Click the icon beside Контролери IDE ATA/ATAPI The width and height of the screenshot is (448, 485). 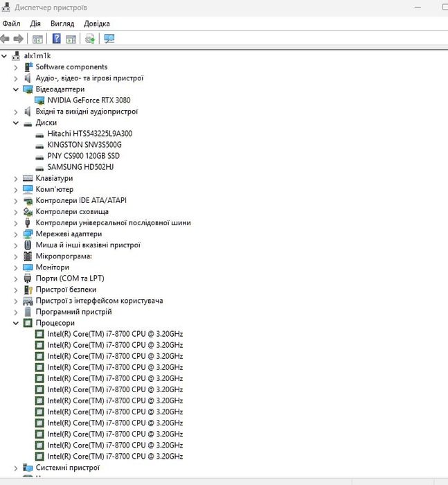tap(28, 201)
